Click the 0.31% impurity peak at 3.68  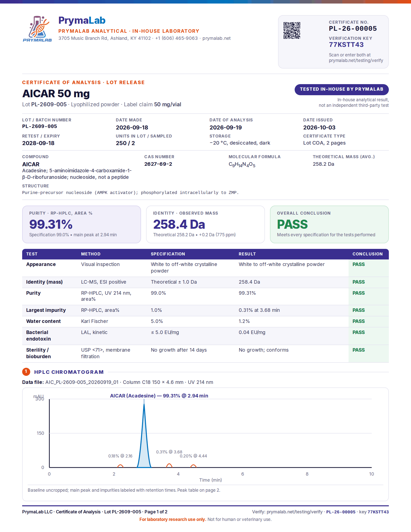[169, 465]
